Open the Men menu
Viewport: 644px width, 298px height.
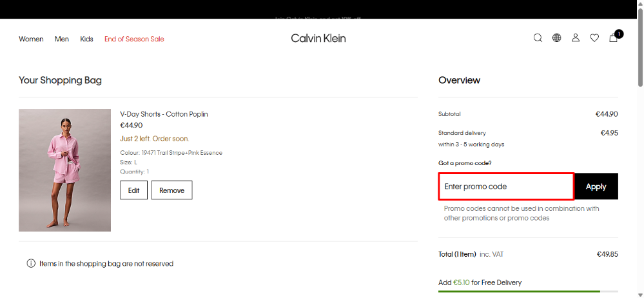click(x=62, y=39)
